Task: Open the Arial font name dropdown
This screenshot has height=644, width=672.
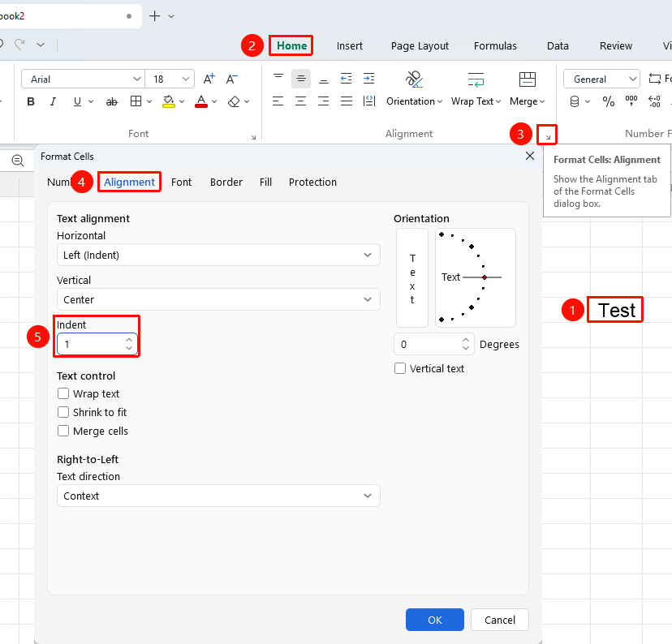Action: [83, 79]
